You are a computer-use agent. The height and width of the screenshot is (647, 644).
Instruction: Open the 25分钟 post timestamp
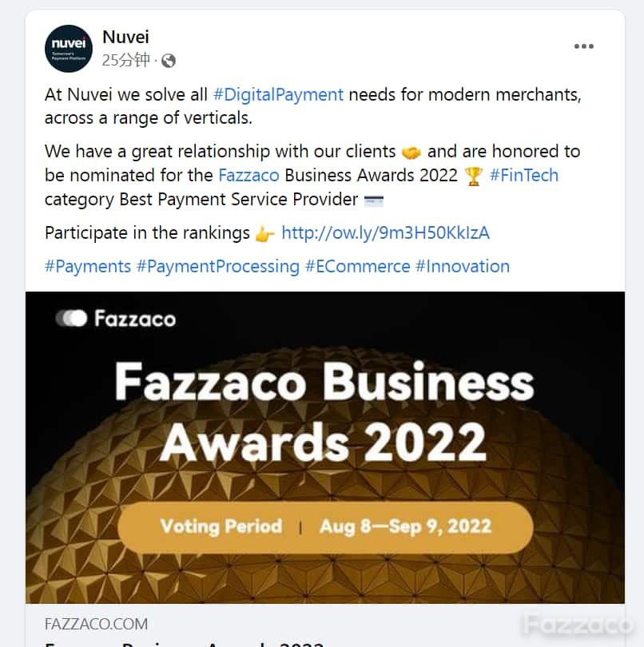coord(126,60)
